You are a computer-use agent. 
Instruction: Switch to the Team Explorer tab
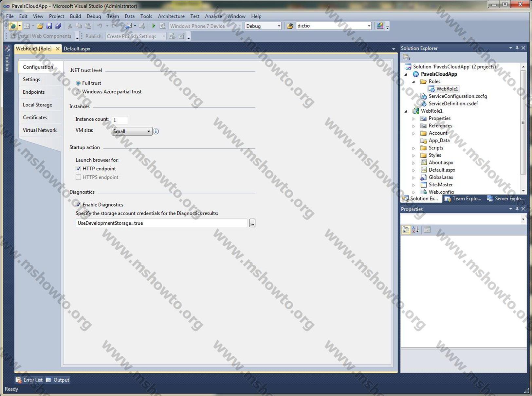click(463, 198)
